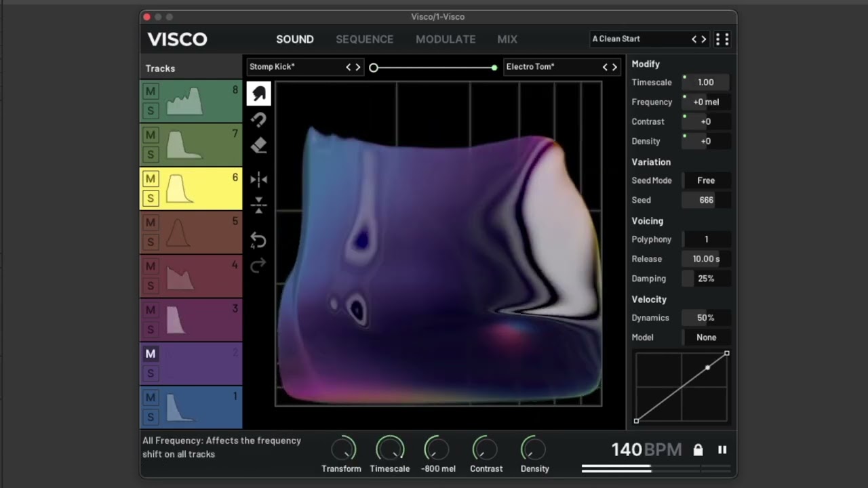Select the magnet tool
This screenshot has height=488, width=868.
(x=258, y=120)
